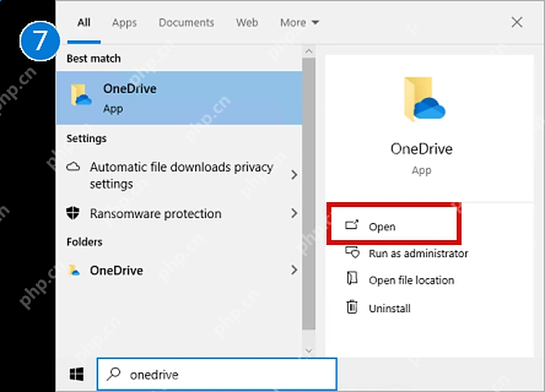Click the Open file location icon

coord(352,279)
